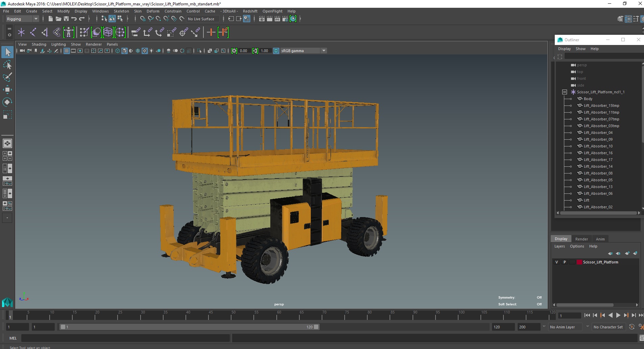Toggle textured display in viewport toolbar
Viewport: 644px width, 349px height.
coord(145,51)
